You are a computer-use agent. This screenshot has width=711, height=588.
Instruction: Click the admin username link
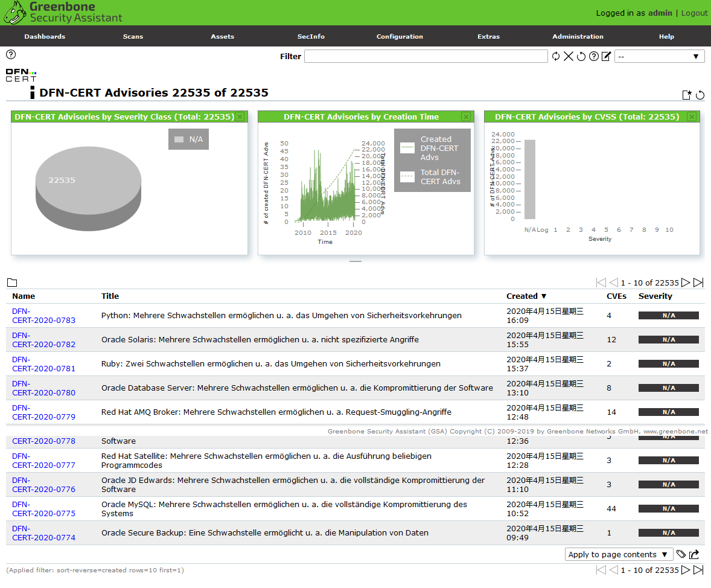660,13
